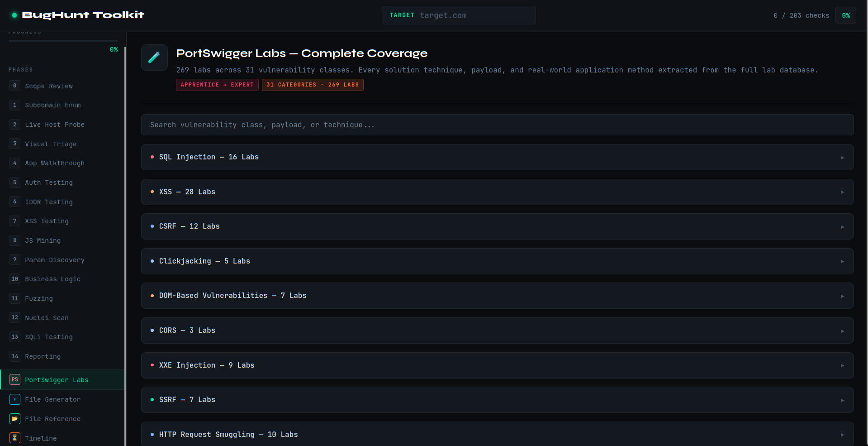Click the phase 11 number badge
This screenshot has width=868, height=446.
pyautogui.click(x=15, y=298)
